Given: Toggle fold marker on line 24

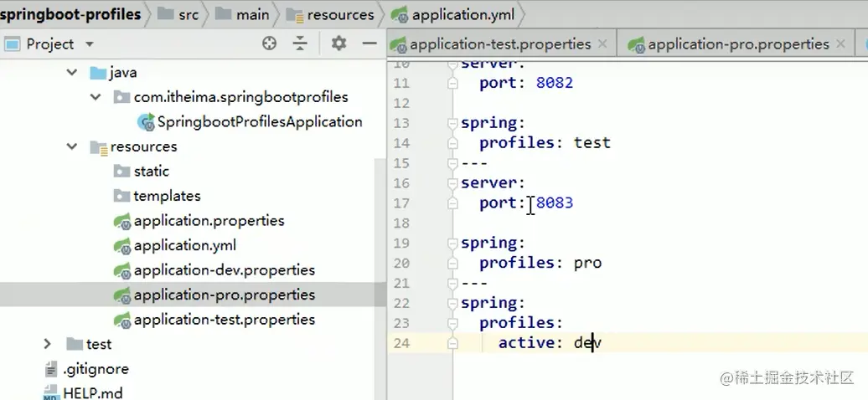Looking at the screenshot, I should (x=452, y=344).
